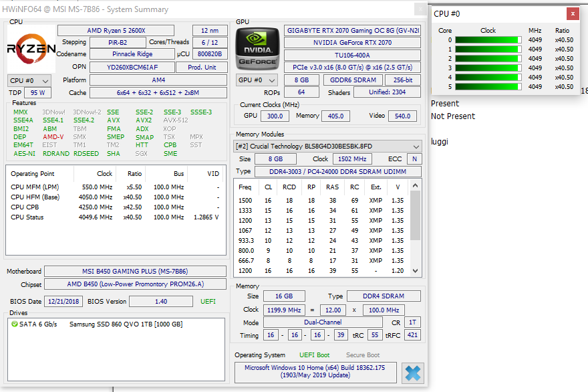
Task: Click the AMD-V feature label
Action: pos(53,137)
